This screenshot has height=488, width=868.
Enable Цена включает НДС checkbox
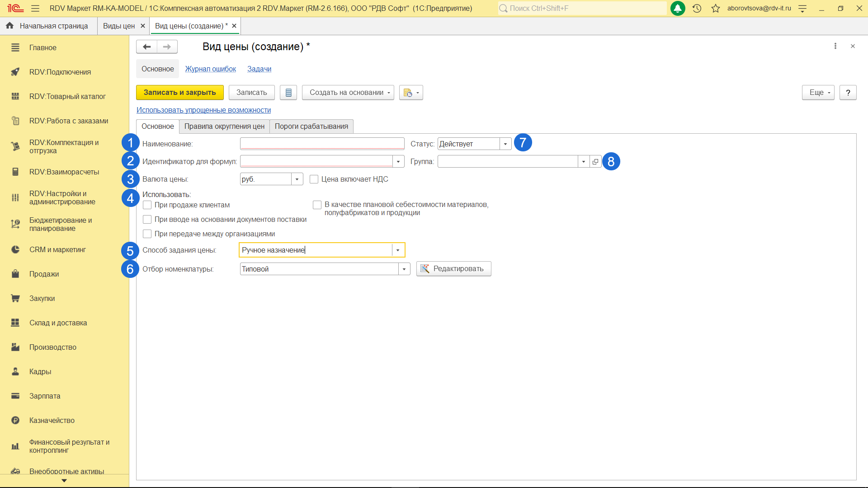314,179
